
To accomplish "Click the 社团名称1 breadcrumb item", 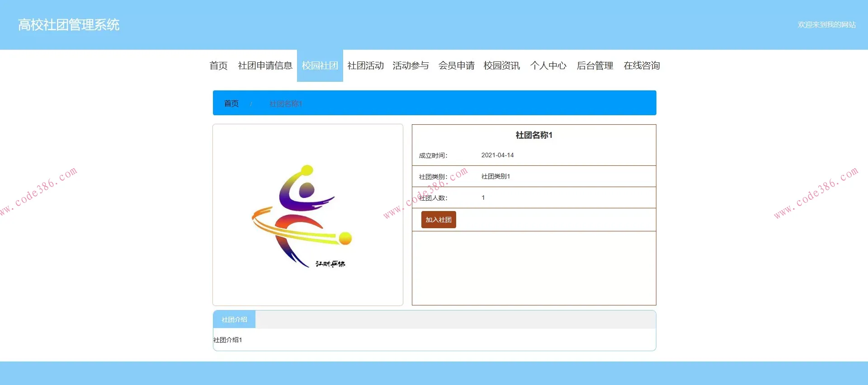I will tap(286, 103).
